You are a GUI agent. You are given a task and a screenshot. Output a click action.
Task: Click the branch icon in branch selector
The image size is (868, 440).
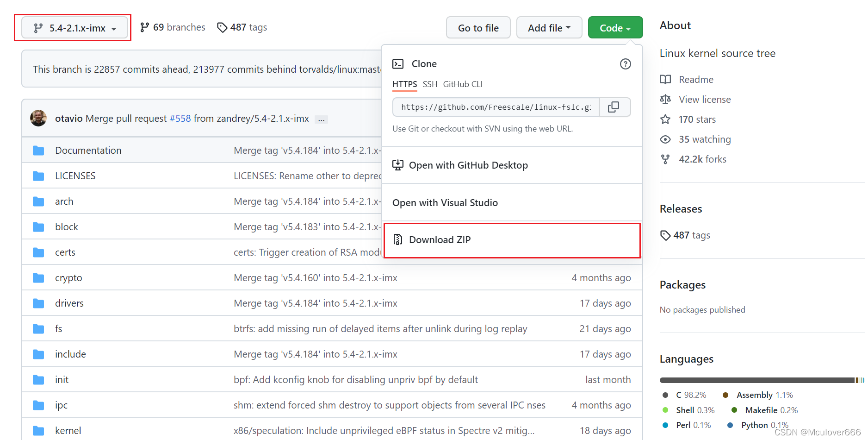[38, 28]
